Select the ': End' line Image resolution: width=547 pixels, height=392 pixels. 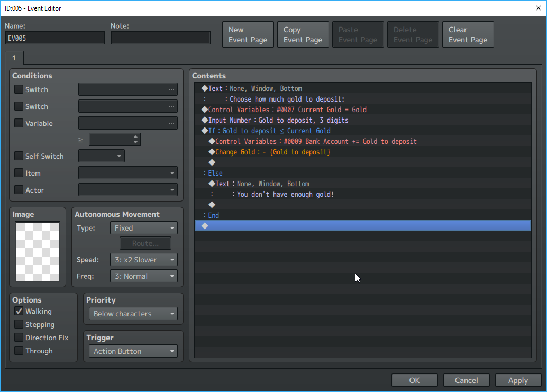[x=363, y=215]
